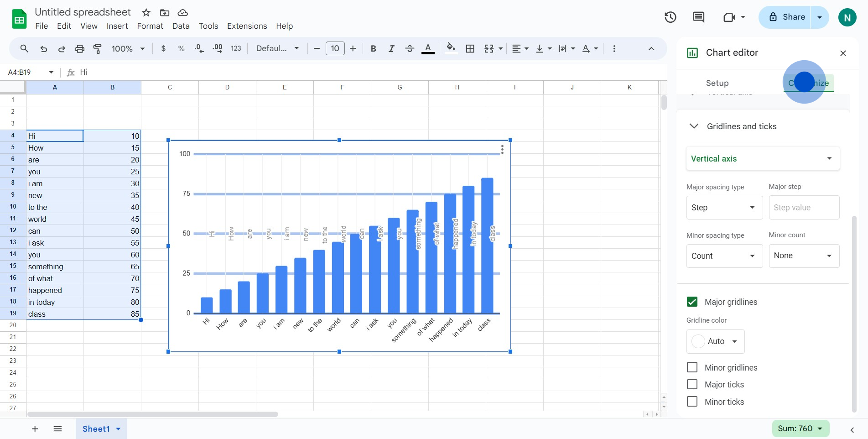Enable Minor gridlines checkbox
The width and height of the screenshot is (868, 439).
[x=692, y=367]
